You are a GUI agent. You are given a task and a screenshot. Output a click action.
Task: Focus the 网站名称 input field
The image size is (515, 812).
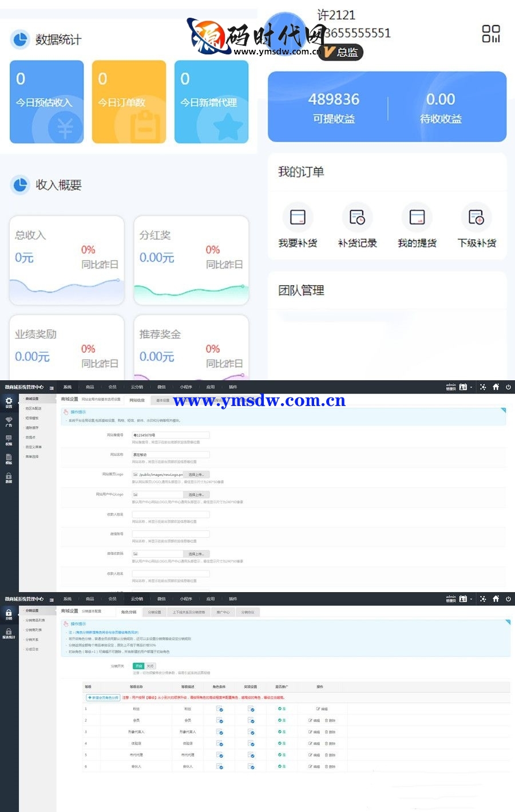pos(171,455)
